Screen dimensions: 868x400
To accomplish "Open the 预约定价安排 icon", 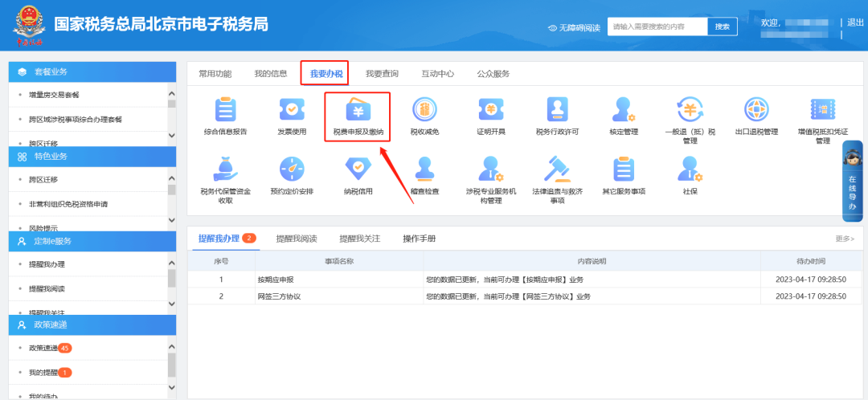I will (x=292, y=169).
